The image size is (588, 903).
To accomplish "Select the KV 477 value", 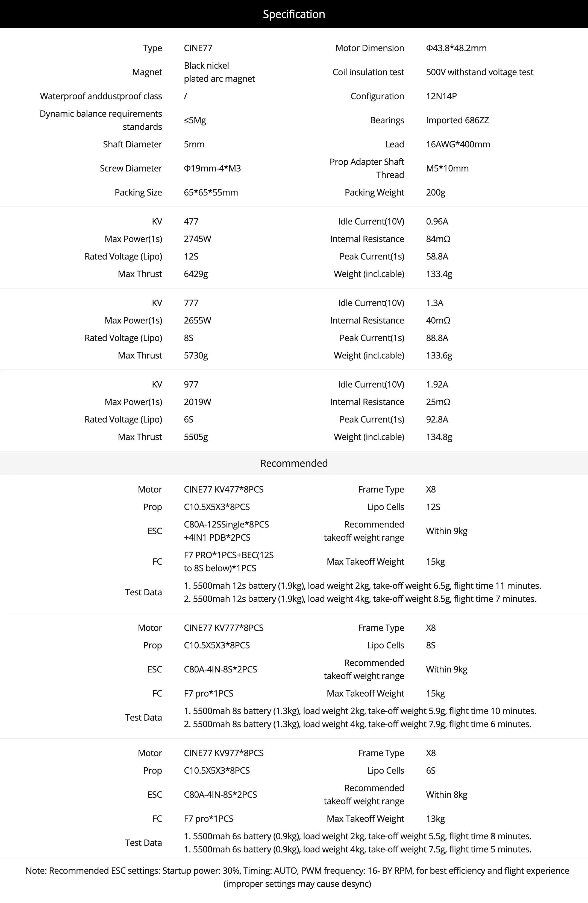I will (x=191, y=222).
